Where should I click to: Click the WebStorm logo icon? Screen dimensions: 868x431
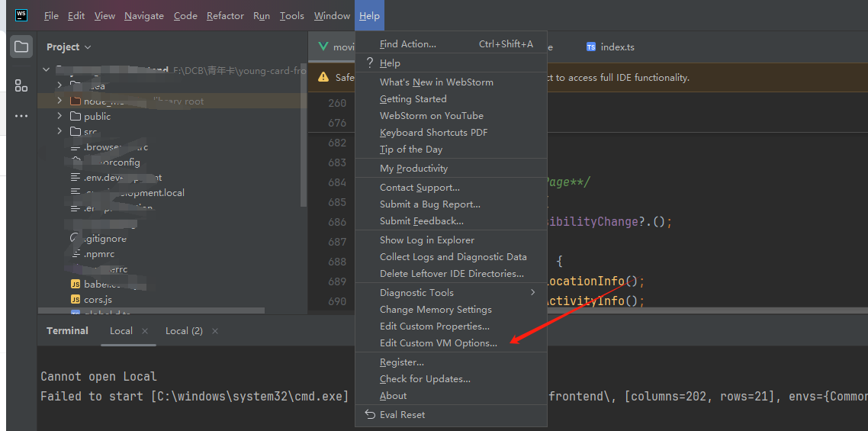pos(21,15)
